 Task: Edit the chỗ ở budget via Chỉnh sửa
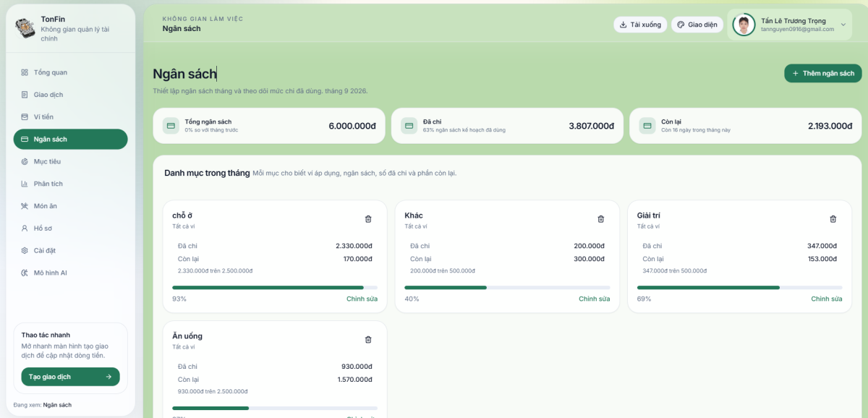pos(362,299)
